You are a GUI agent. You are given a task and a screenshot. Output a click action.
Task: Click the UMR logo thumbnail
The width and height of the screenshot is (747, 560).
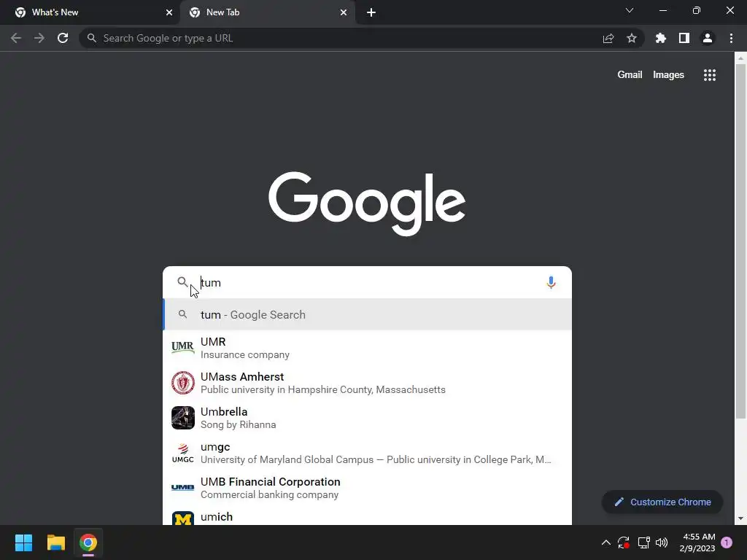coord(183,348)
